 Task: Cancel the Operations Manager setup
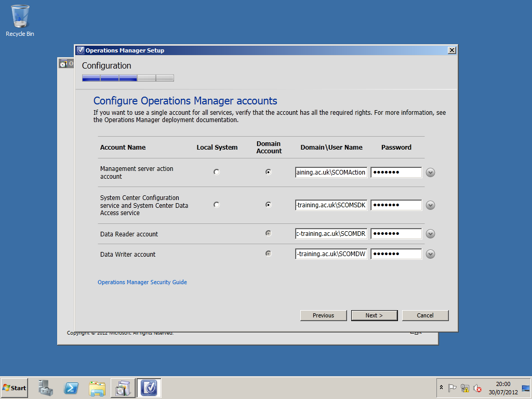coord(425,315)
